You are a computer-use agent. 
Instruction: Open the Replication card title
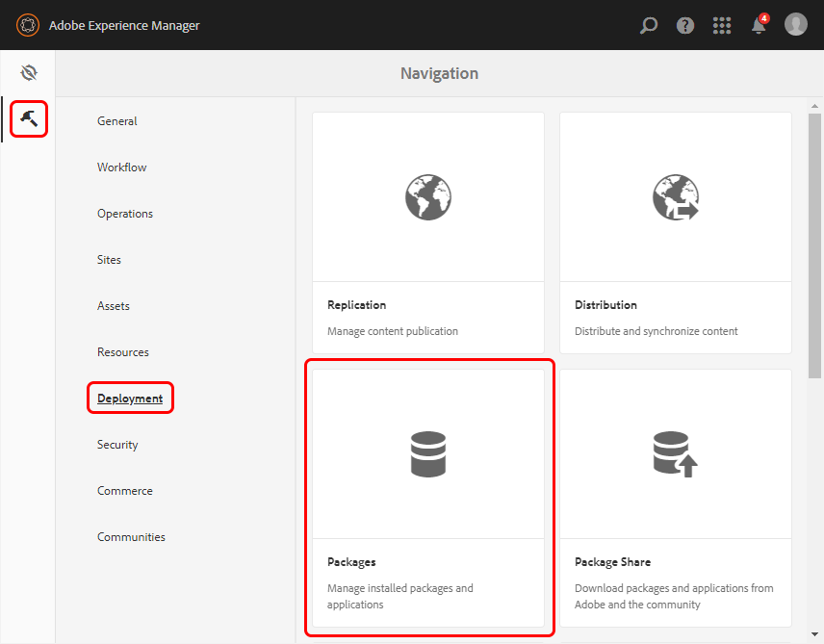(357, 305)
